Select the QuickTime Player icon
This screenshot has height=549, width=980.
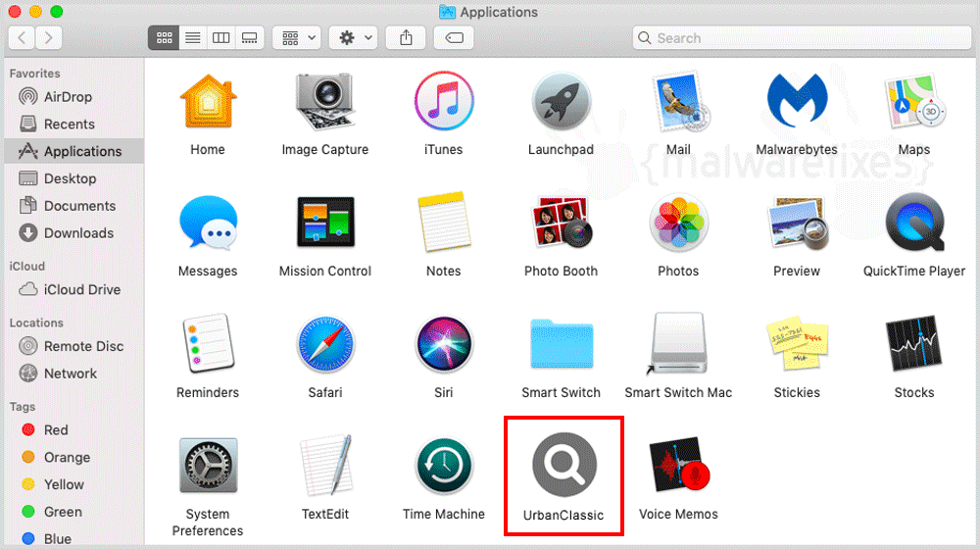click(x=914, y=223)
